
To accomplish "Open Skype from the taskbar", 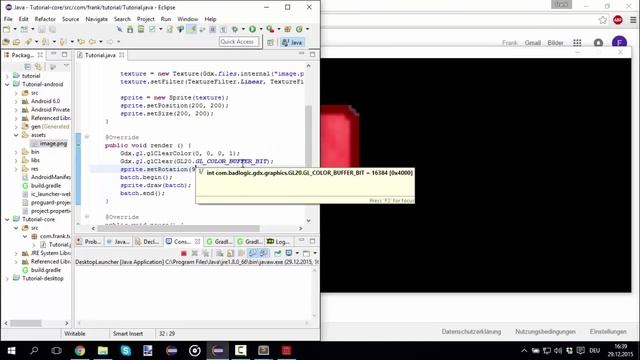I will 126,350.
